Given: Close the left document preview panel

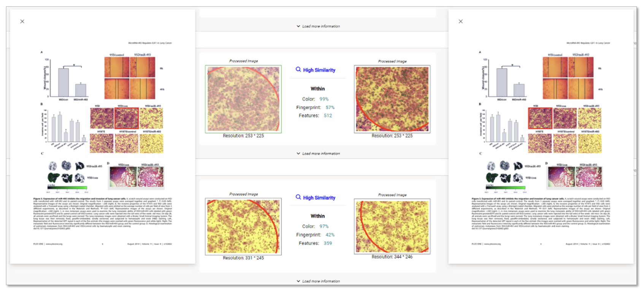Looking at the screenshot, I should click(22, 22).
